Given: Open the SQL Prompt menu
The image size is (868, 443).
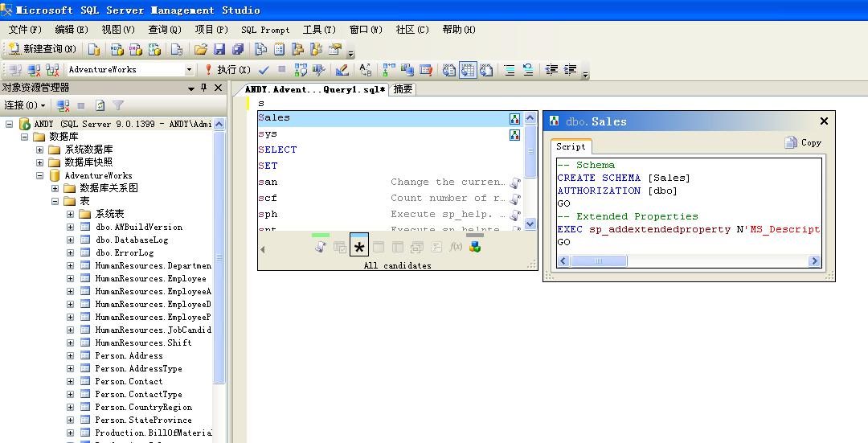Looking at the screenshot, I should (265, 30).
